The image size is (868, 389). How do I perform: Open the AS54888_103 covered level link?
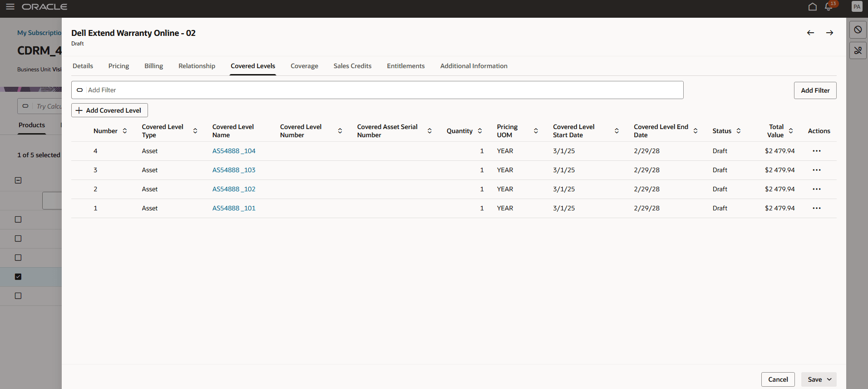pos(234,170)
